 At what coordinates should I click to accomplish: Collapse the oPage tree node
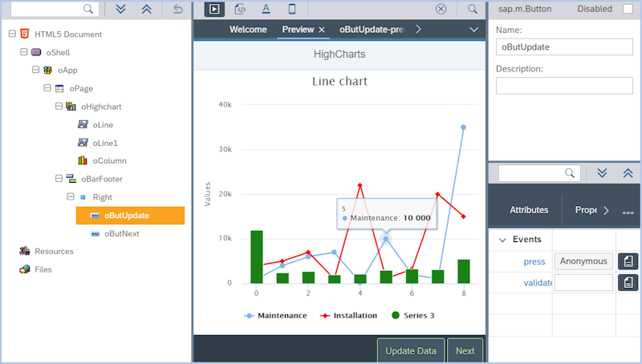pyautogui.click(x=47, y=88)
